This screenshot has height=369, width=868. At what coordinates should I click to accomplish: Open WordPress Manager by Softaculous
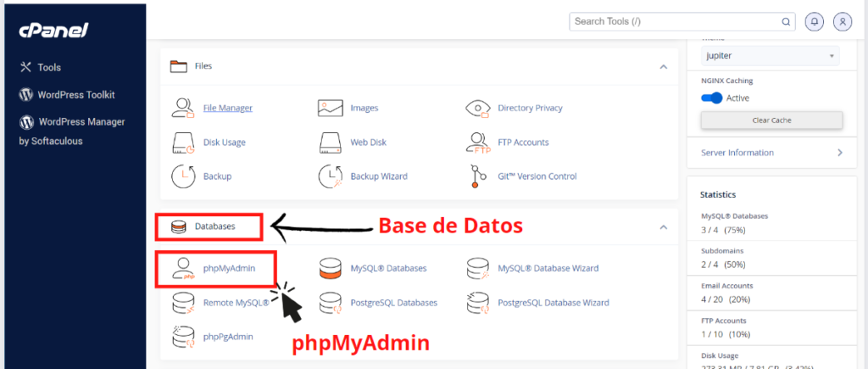pyautogui.click(x=72, y=131)
